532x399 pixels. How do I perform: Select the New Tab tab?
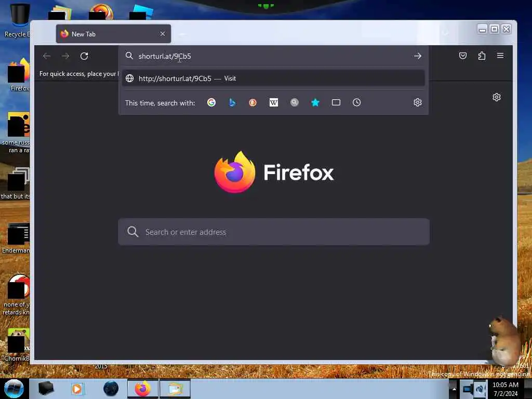tap(114, 34)
